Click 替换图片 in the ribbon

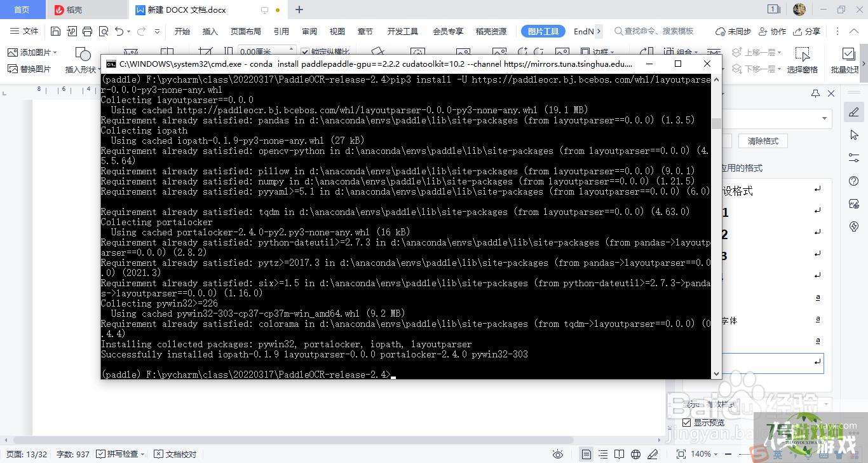coord(29,69)
